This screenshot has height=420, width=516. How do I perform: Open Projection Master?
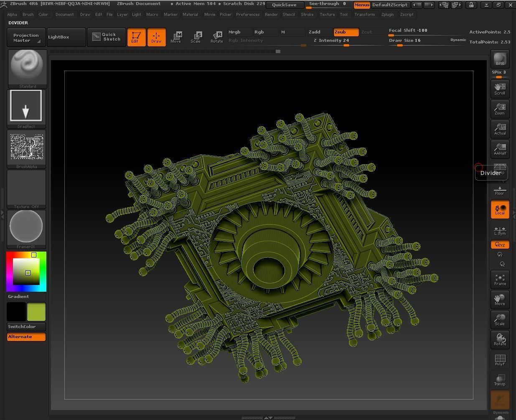point(26,37)
